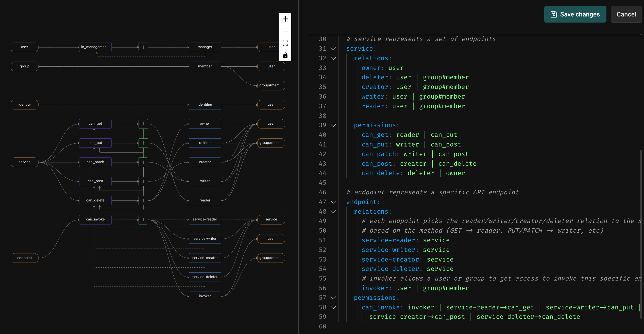This screenshot has width=644, height=334.
Task: Expand the permissions section at line 57
Action: pos(333,298)
